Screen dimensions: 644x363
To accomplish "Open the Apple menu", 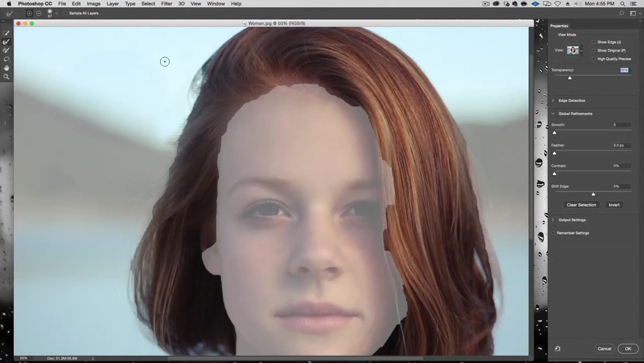I will 9,4.
